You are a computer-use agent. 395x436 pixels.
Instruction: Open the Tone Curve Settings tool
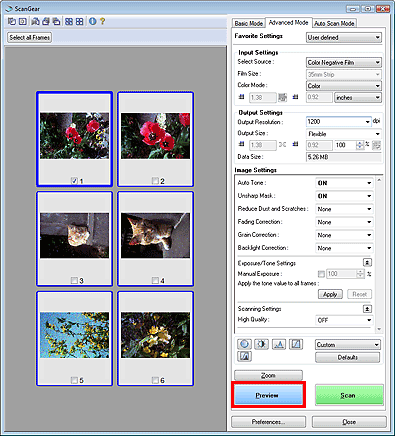(296, 344)
